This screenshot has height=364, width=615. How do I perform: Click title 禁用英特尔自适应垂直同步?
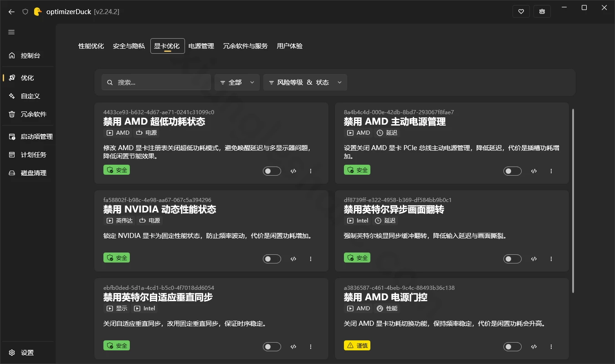tap(158, 297)
